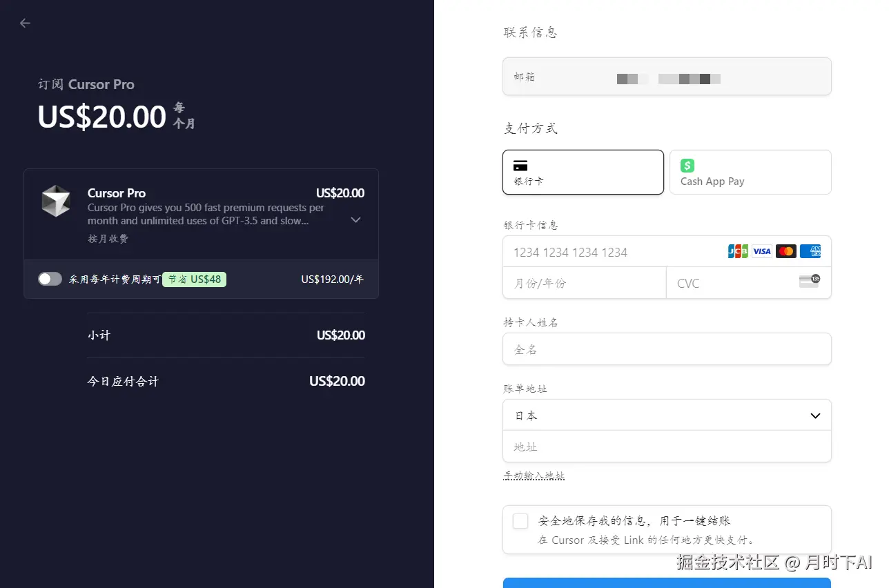Click the Mastercard brand icon
Image resolution: width=889 pixels, height=588 pixels.
(x=786, y=251)
